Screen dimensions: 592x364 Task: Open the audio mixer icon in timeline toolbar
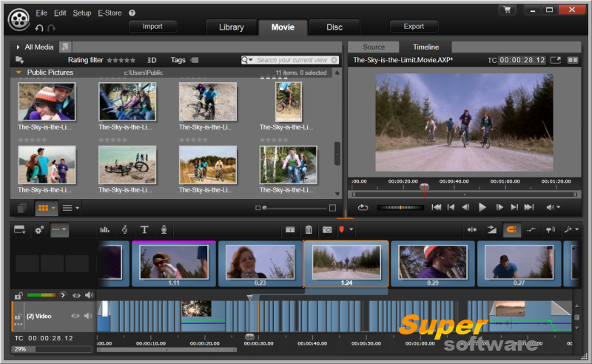pos(104,230)
